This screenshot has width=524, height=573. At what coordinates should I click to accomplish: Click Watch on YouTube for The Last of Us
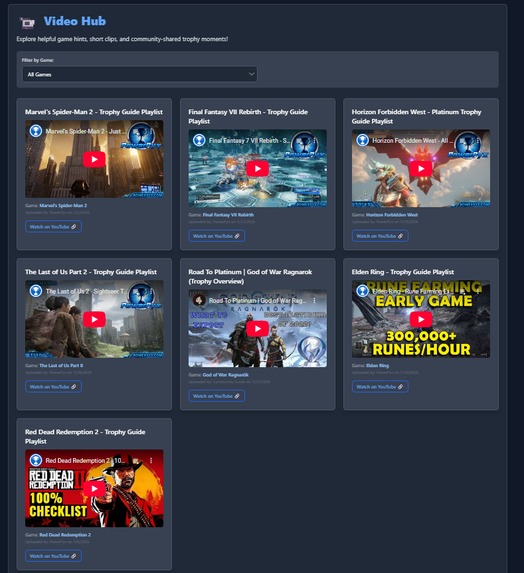(53, 387)
